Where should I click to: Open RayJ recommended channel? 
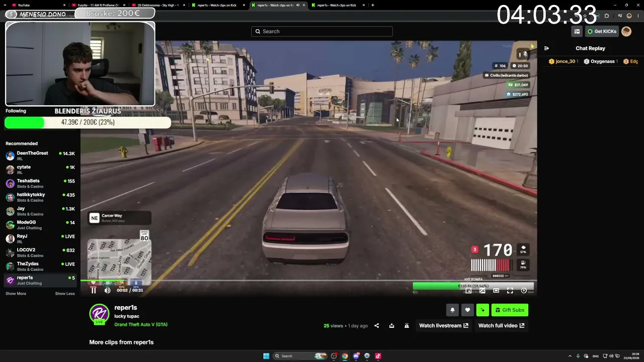pos(40,239)
